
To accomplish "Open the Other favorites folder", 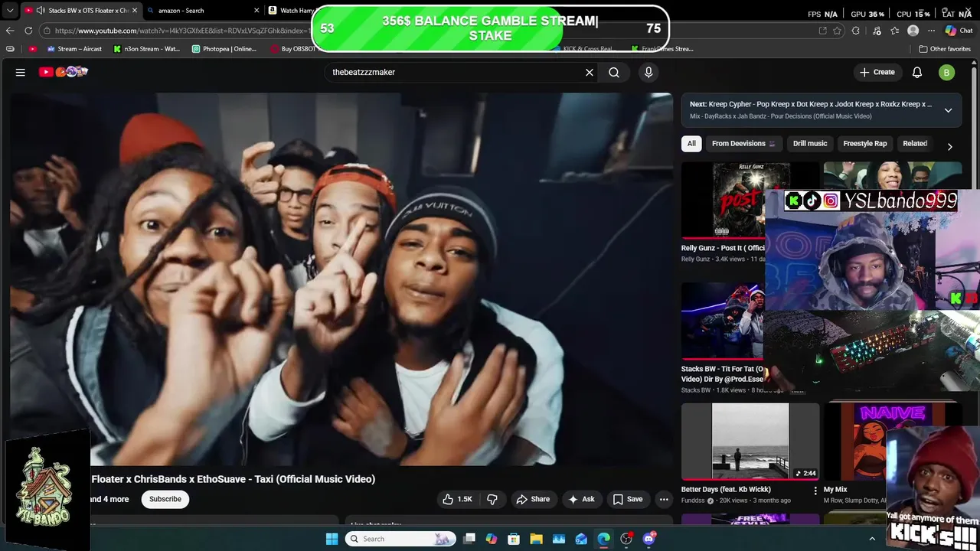I will (x=945, y=49).
